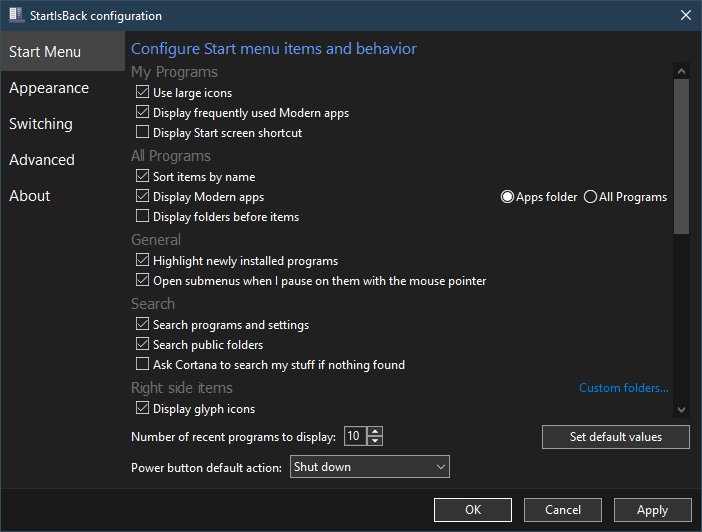Toggle Highlight newly installed programs
The height and width of the screenshot is (532, 702).
pos(142,260)
